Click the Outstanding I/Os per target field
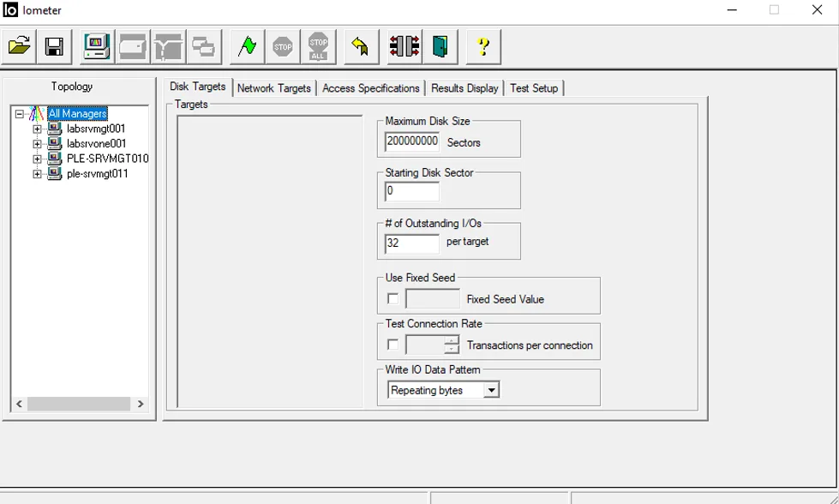Viewport: 839px width, 504px height. click(x=412, y=243)
